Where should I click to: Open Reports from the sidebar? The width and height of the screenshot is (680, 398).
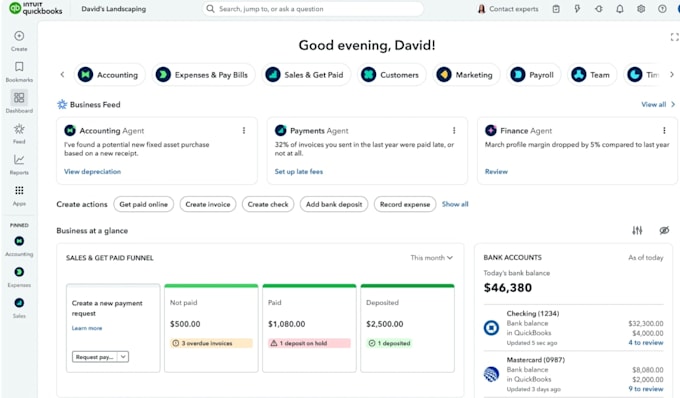pyautogui.click(x=19, y=164)
